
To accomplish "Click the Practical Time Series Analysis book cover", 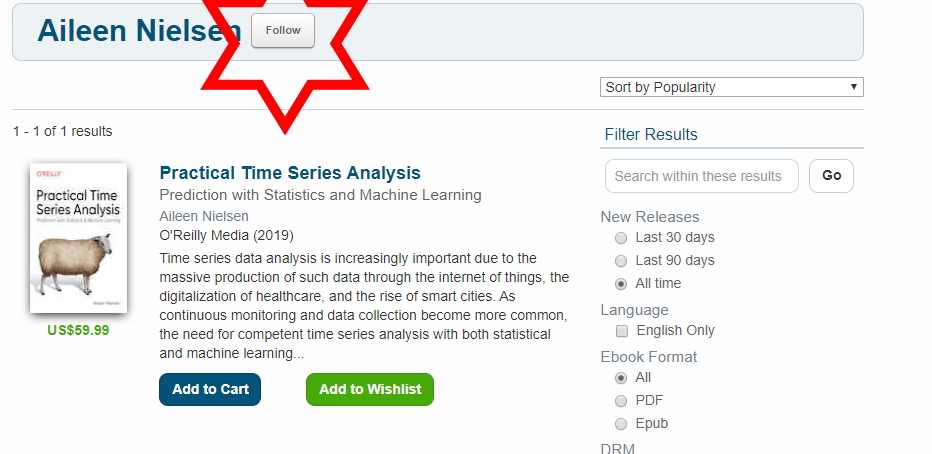I will (x=78, y=238).
